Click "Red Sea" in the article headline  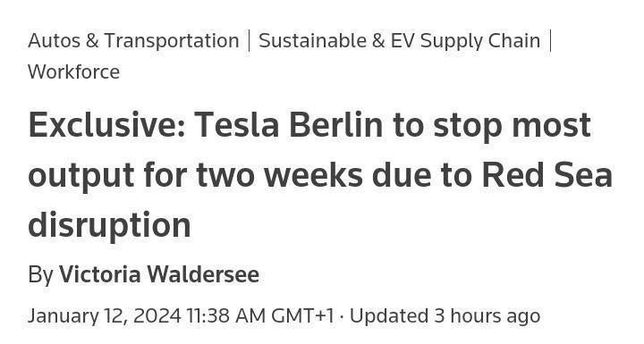pos(547,175)
